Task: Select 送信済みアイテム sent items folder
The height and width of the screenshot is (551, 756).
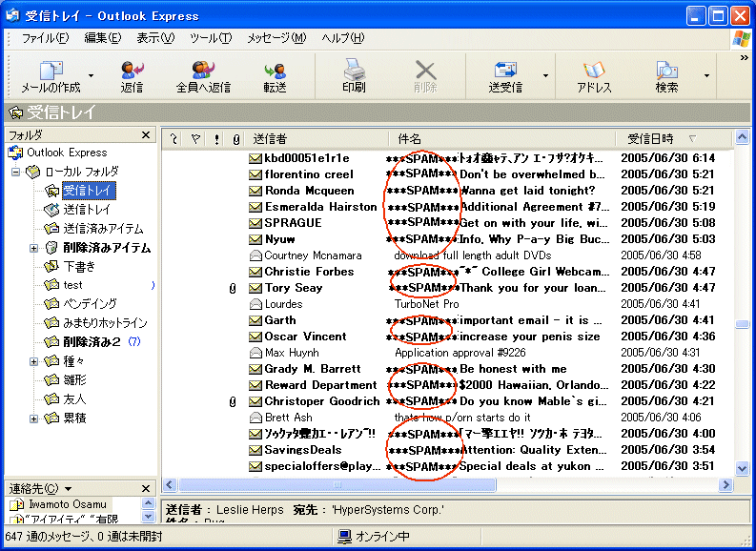Action: 103,229
